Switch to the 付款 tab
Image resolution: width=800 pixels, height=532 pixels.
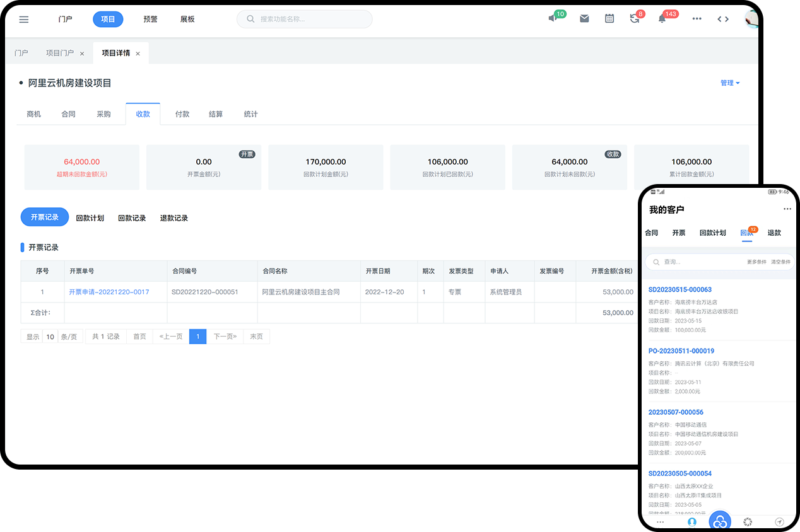pyautogui.click(x=182, y=114)
